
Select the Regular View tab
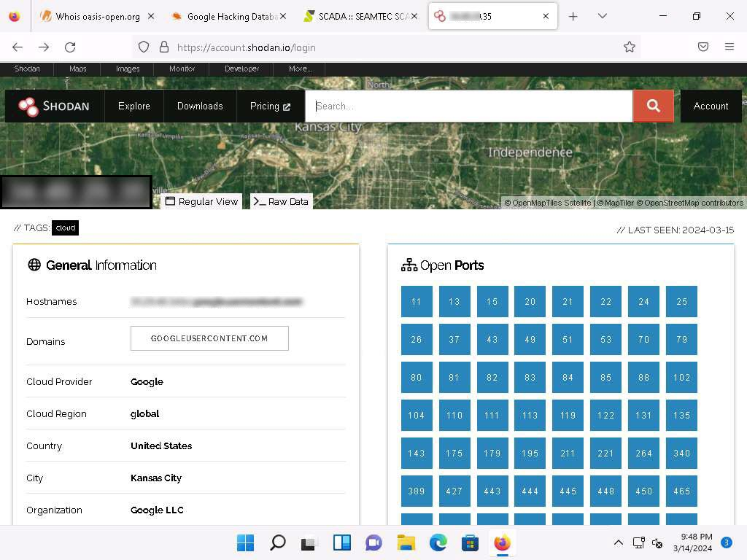(201, 201)
